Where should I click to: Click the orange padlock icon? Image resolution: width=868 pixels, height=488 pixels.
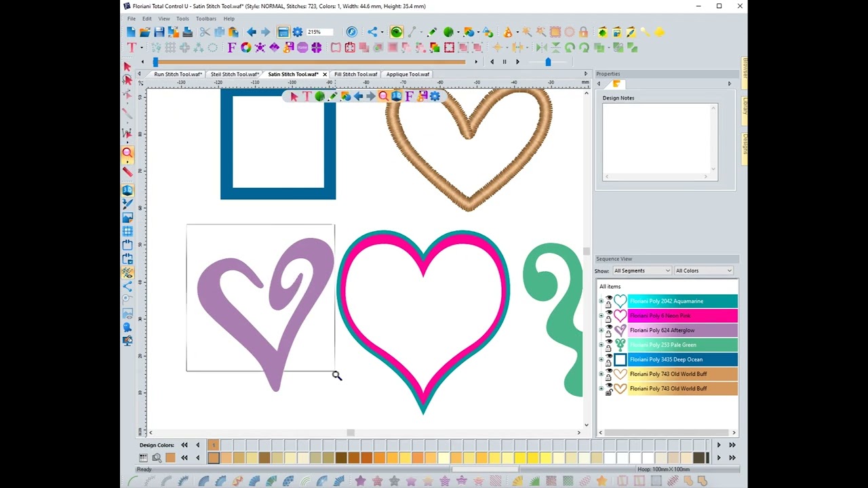[583, 32]
